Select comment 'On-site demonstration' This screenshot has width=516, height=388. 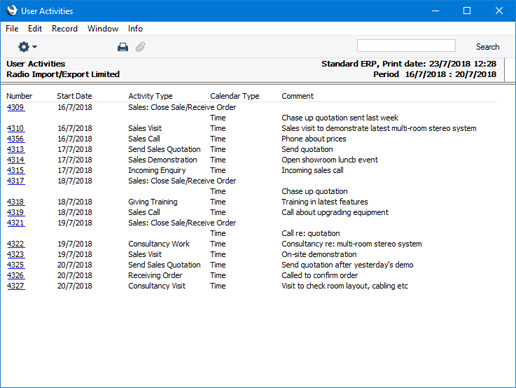[x=319, y=254]
